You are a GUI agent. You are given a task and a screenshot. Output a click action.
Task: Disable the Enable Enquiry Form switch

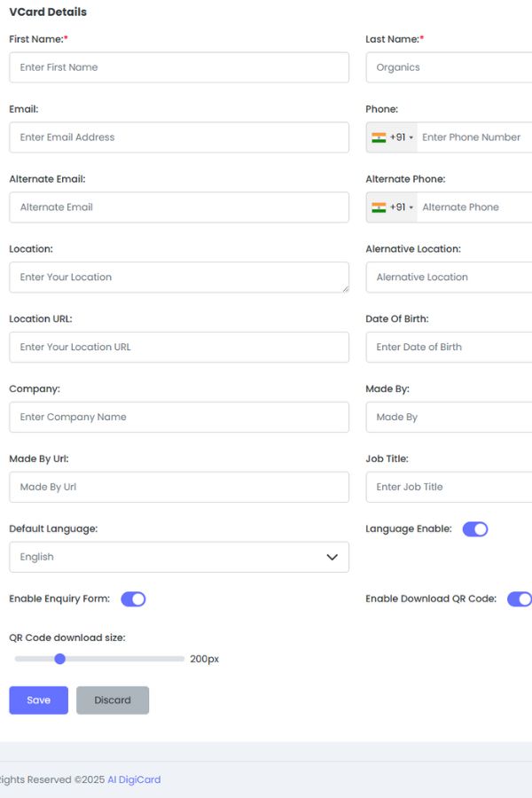[133, 599]
